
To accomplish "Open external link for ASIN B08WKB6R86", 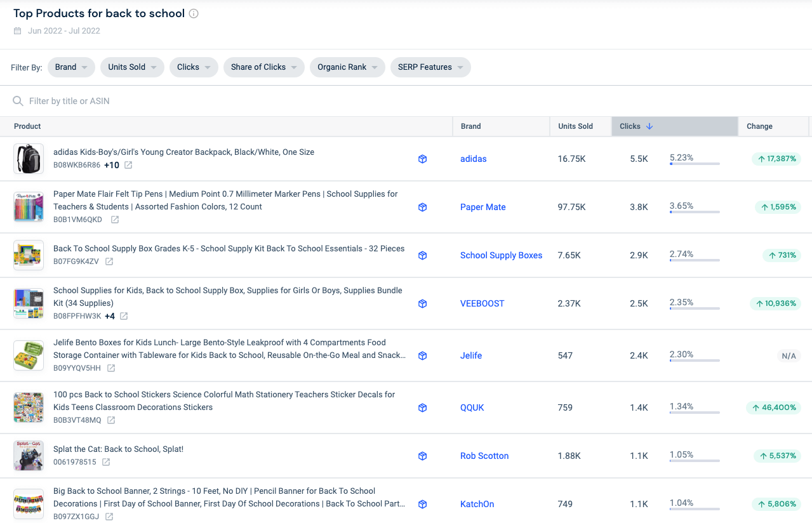I will [x=128, y=165].
